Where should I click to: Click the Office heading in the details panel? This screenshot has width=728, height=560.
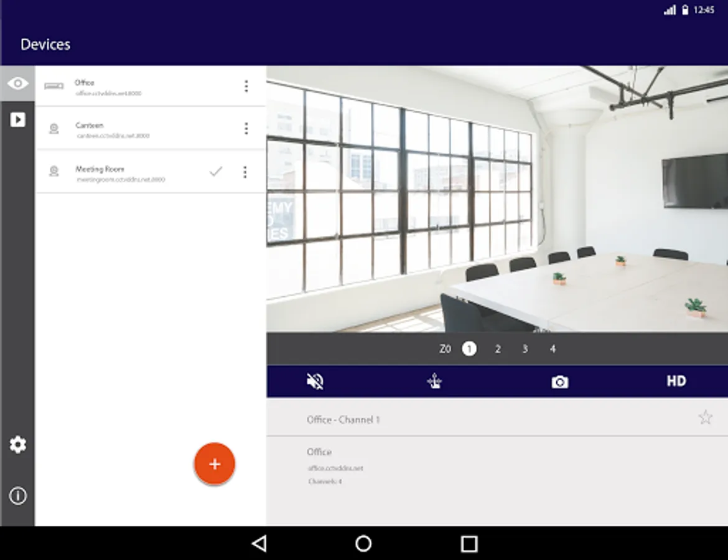click(319, 452)
